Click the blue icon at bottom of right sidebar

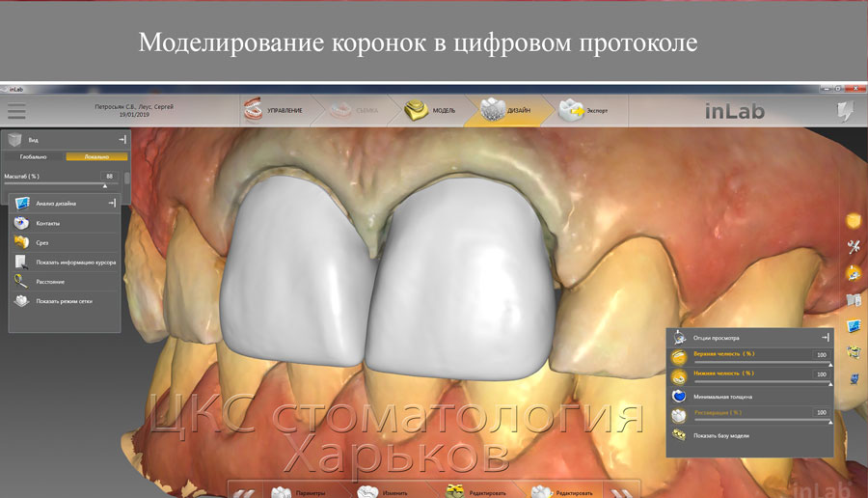854,379
